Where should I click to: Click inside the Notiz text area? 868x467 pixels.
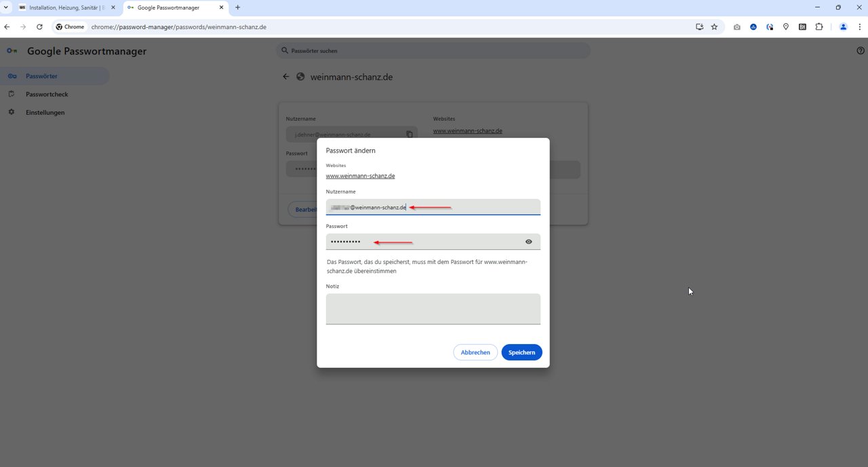pyautogui.click(x=433, y=309)
